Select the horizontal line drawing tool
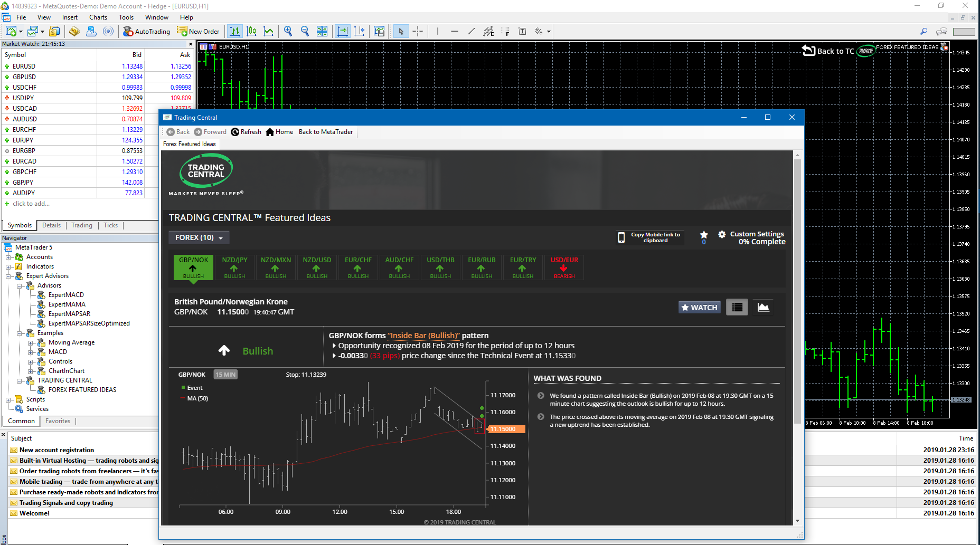This screenshot has width=980, height=545. [455, 32]
